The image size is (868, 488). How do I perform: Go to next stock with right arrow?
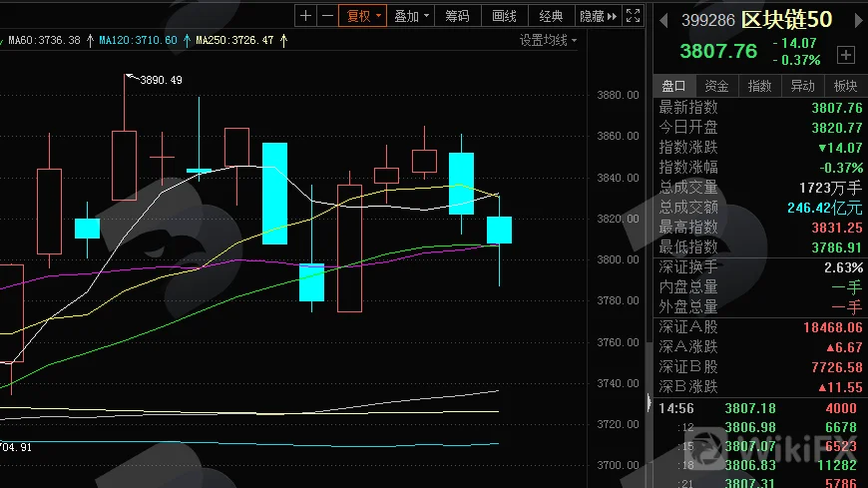(859, 21)
